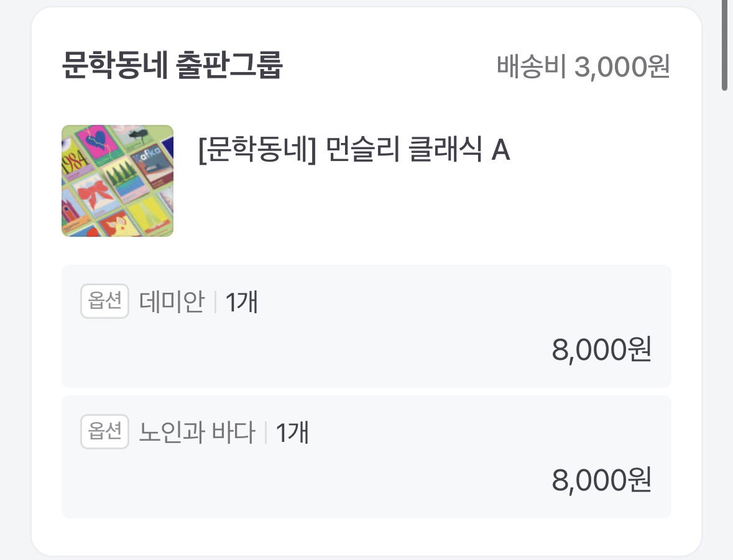Select the 노인과 바다 option row card
This screenshot has width=733, height=560.
(x=367, y=457)
